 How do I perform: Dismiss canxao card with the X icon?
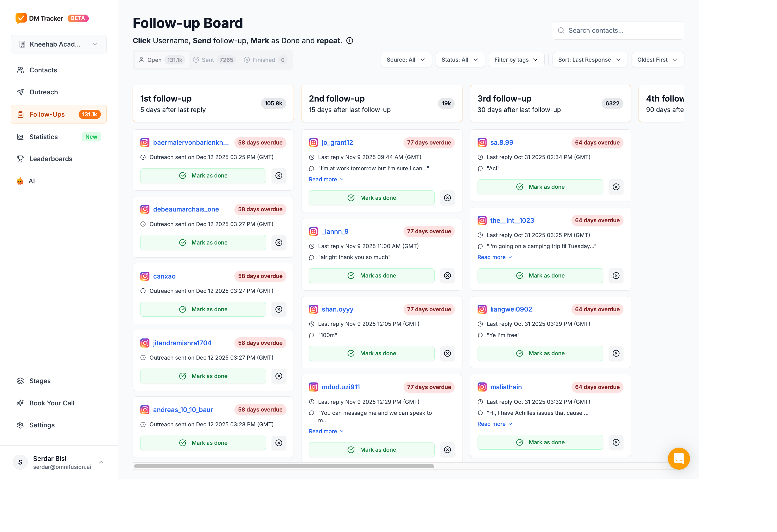click(x=279, y=309)
